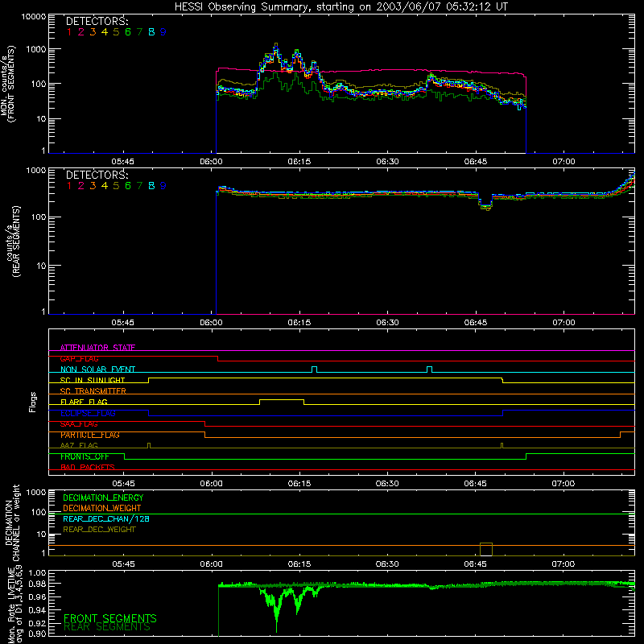Click the NON_SOLAR_EVENT flag label
Viewport: 644px width, 644px height.
(x=97, y=369)
